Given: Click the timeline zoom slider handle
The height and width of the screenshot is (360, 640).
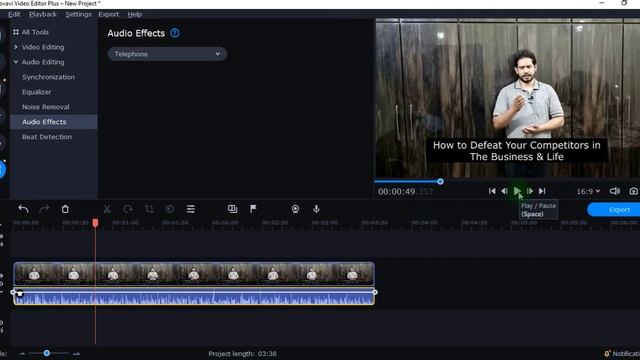Looking at the screenshot, I should click(47, 353).
